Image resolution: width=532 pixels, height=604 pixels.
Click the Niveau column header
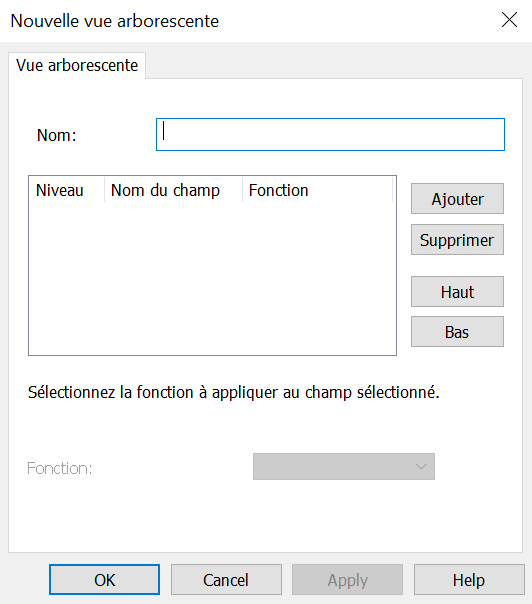pyautogui.click(x=66, y=190)
